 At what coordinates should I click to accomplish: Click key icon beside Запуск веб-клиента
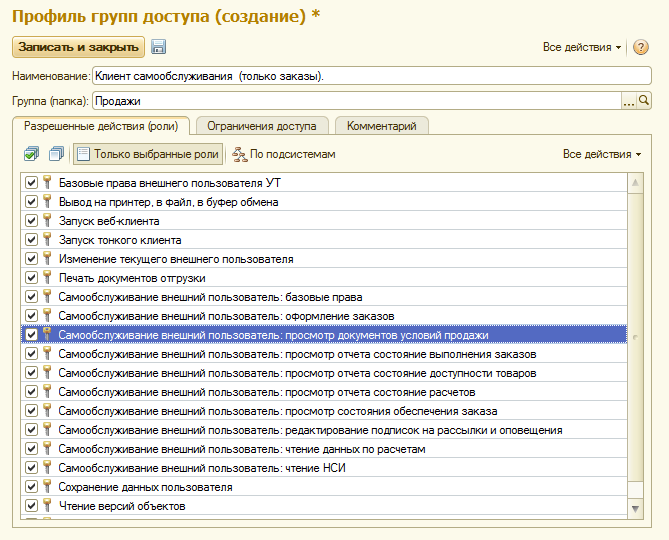click(x=47, y=221)
